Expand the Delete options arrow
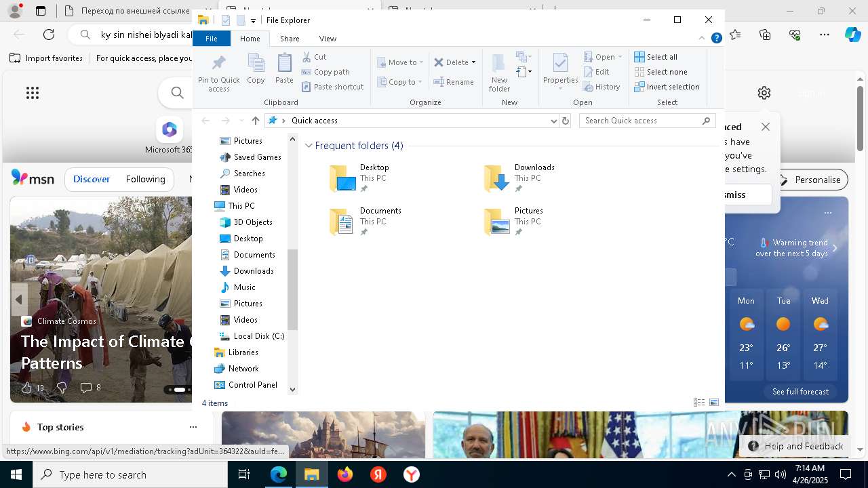 point(473,62)
